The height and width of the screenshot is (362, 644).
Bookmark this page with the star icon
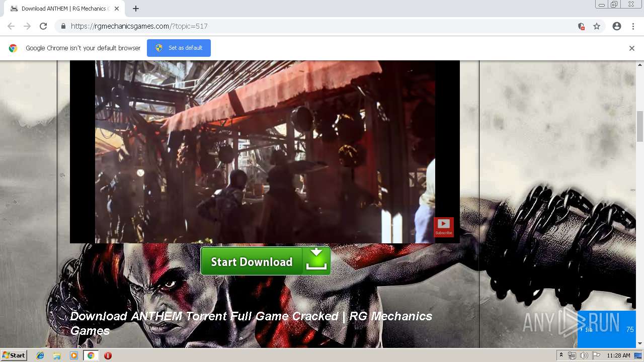(597, 26)
